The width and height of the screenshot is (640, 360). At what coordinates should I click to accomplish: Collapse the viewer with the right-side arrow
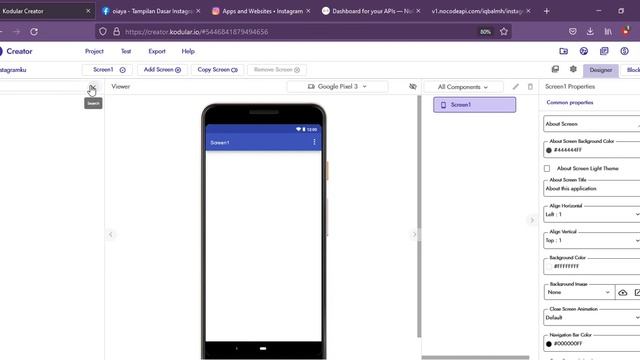pos(414,234)
